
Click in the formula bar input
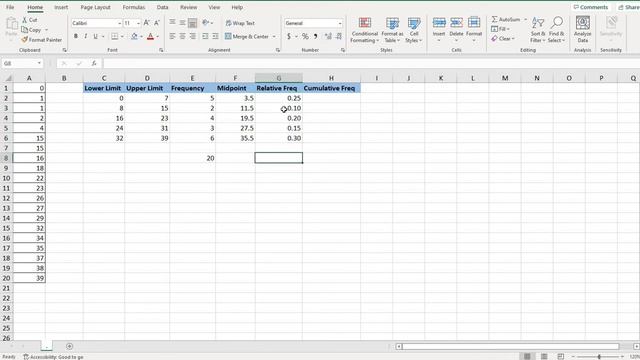click(371, 63)
